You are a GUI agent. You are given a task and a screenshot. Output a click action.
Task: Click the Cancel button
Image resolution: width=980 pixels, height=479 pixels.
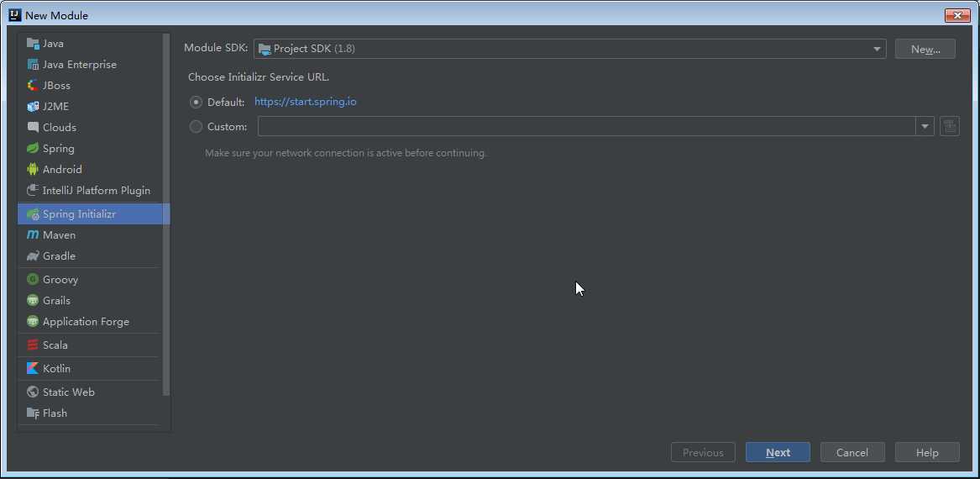pos(852,452)
